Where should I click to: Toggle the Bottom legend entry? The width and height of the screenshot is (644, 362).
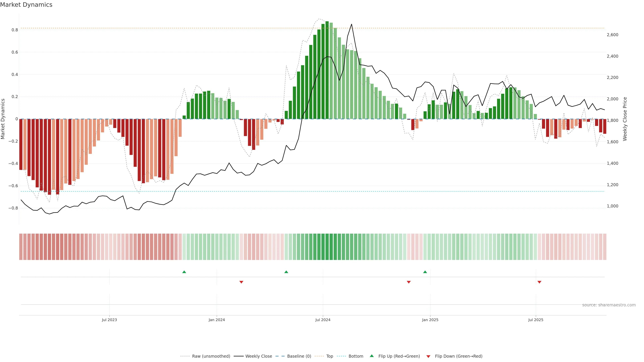(356, 356)
